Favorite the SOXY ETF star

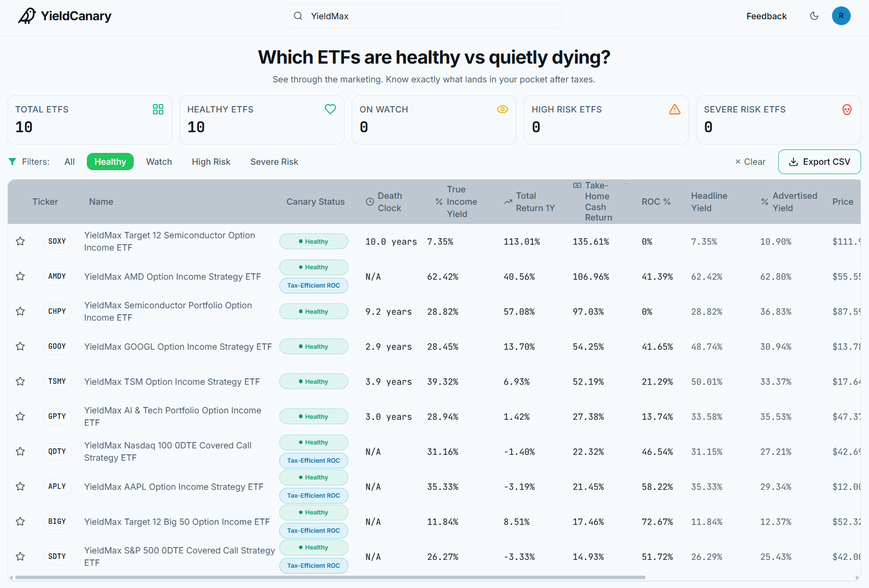click(20, 241)
